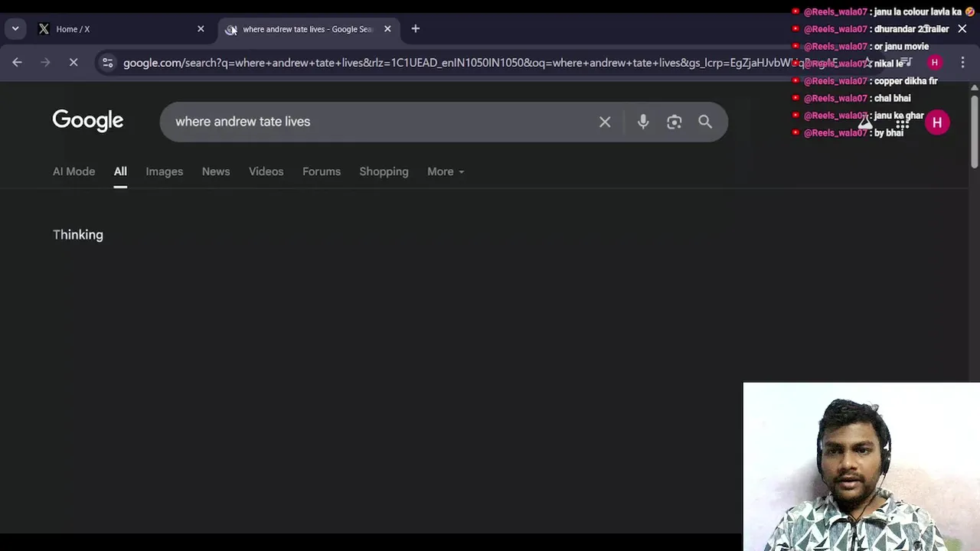980x551 pixels.
Task: Close the Home / X tab
Action: [x=201, y=29]
